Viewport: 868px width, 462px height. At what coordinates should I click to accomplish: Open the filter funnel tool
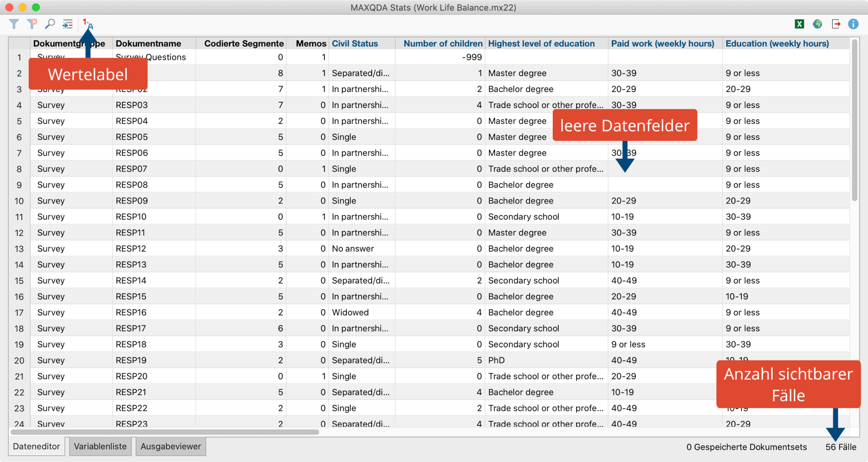tap(14, 24)
